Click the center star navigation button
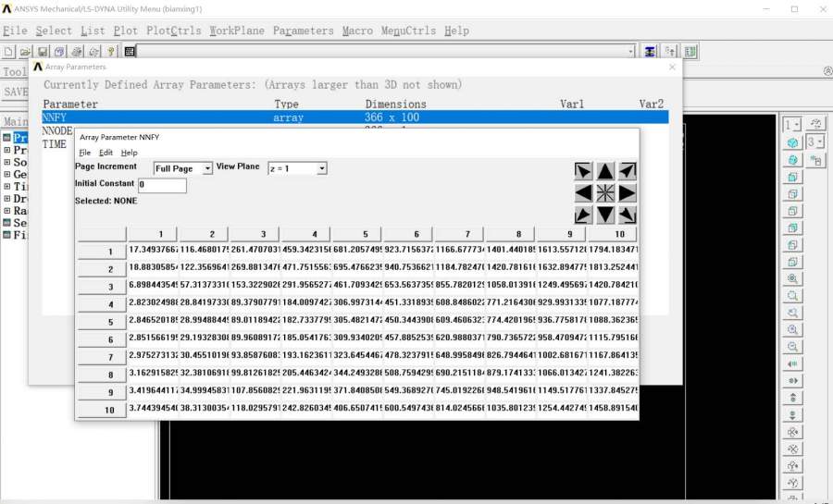Image resolution: width=833 pixels, height=504 pixels. [605, 193]
